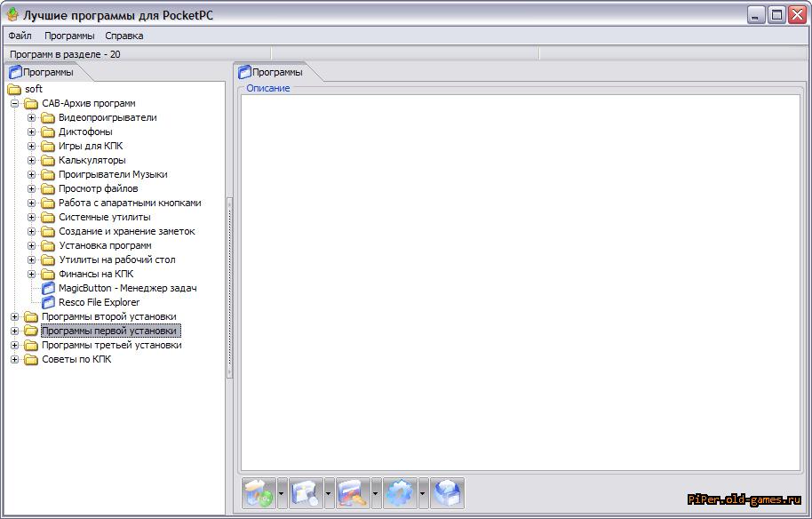812x519 pixels.
Task: Open dropdown arrow next to camera icon
Action: [x=330, y=492]
